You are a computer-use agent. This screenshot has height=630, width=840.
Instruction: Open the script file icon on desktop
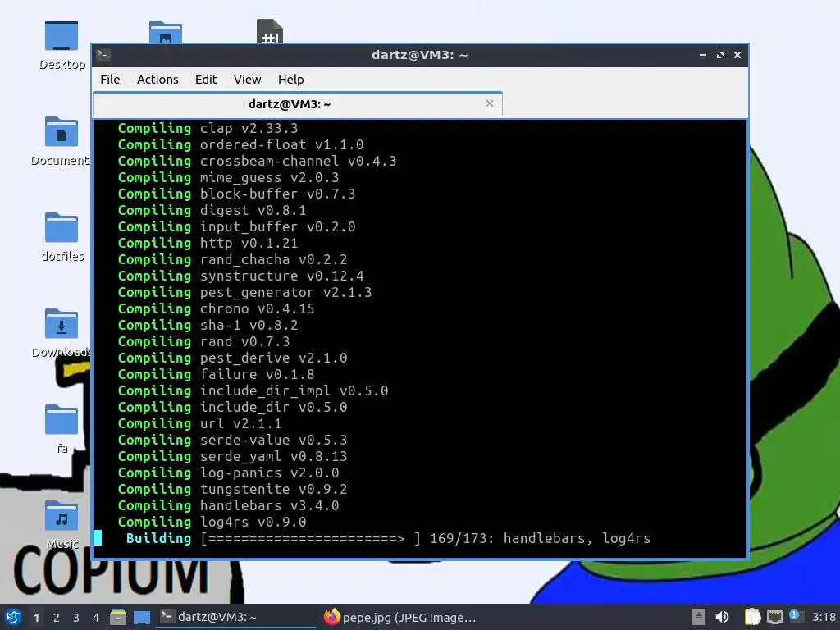[x=269, y=31]
